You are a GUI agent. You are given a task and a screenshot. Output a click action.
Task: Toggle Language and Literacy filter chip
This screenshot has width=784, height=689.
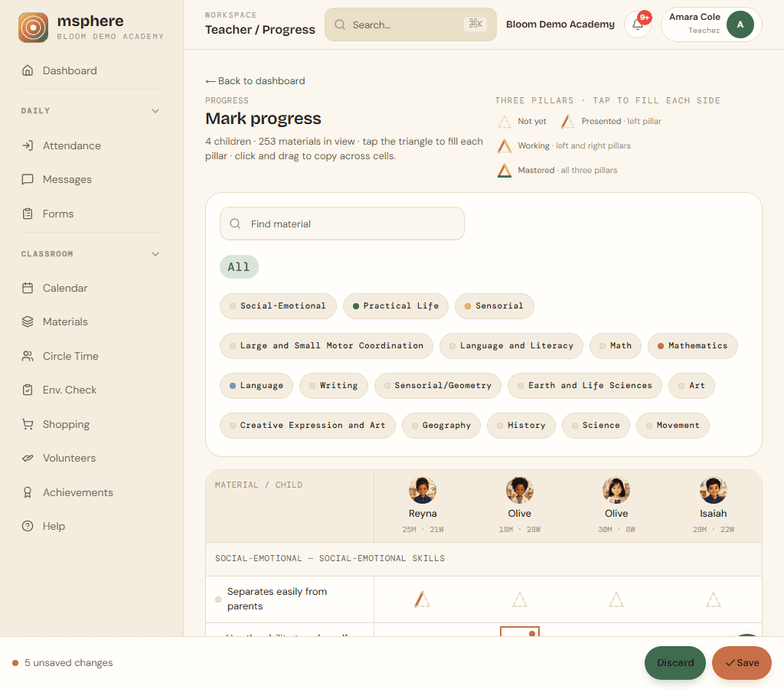click(x=511, y=345)
